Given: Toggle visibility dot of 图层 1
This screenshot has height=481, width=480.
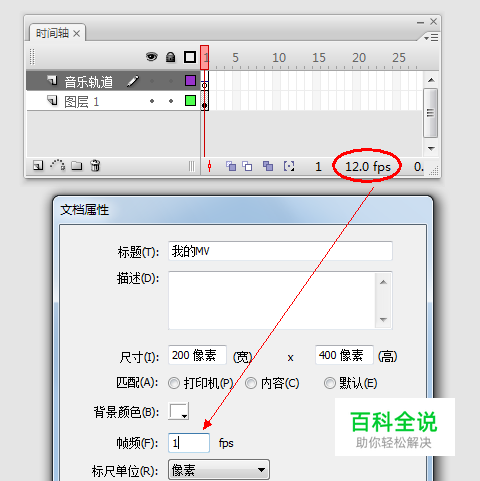Looking at the screenshot, I should tap(152, 101).
